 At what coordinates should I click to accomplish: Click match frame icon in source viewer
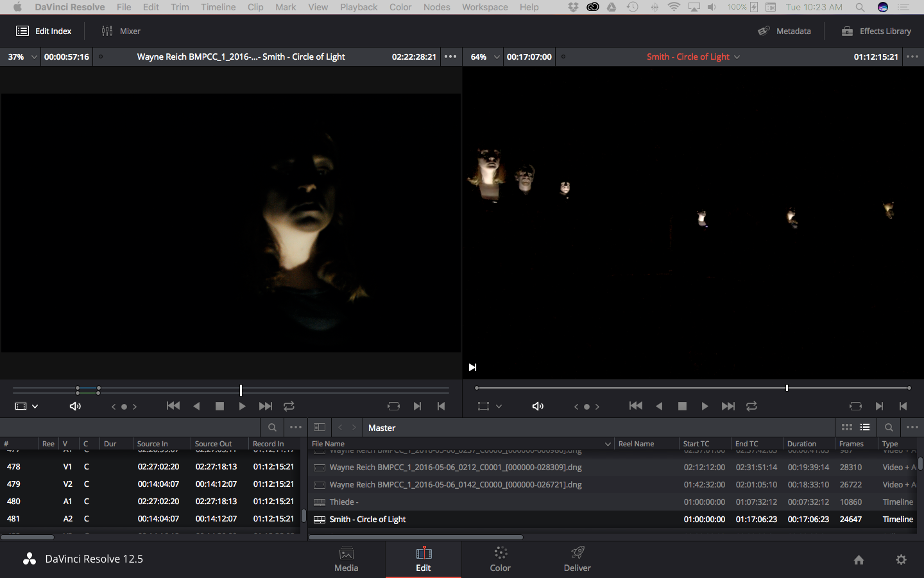click(x=393, y=406)
